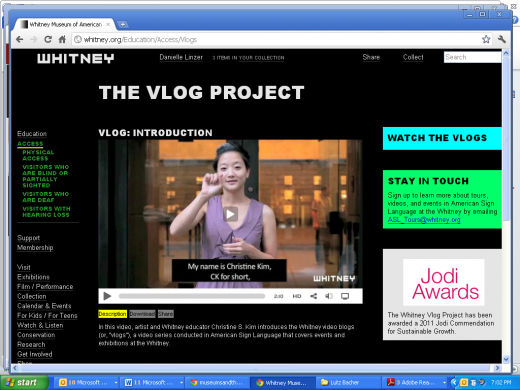Play the video using the center play overlay
The image size is (520, 390).
point(230,214)
